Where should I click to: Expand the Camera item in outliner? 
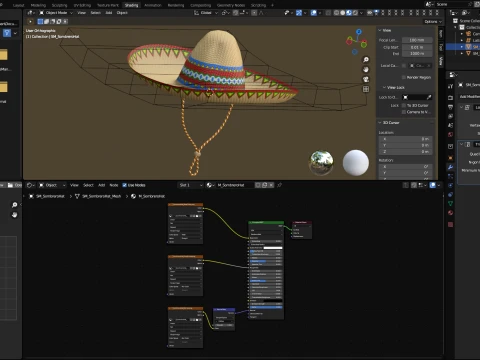click(x=462, y=34)
